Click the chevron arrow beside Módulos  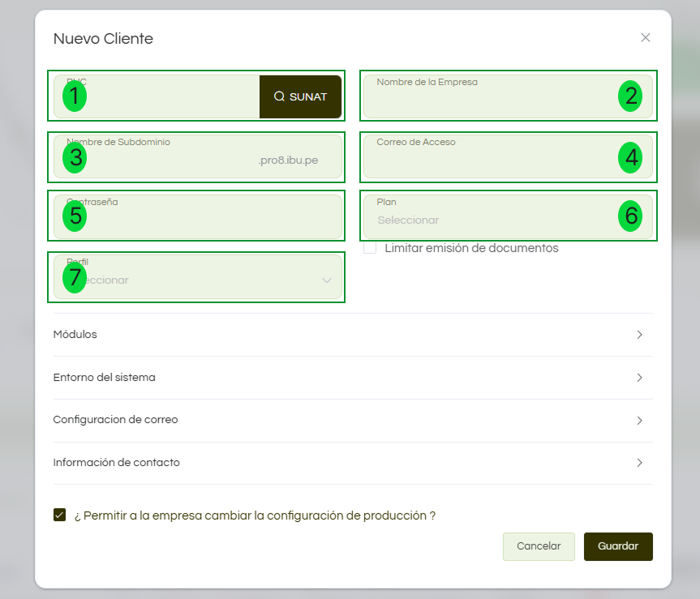click(639, 335)
